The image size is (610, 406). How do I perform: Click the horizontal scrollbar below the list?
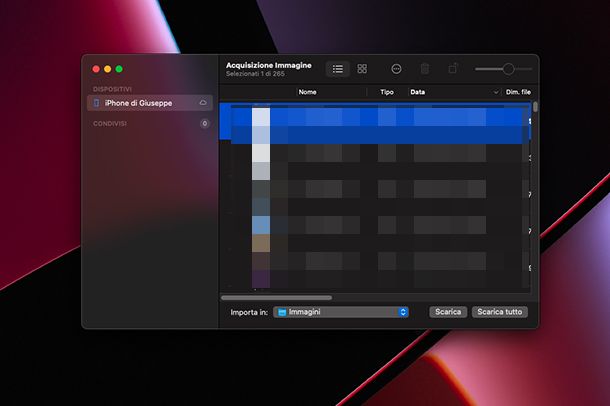[x=277, y=298]
